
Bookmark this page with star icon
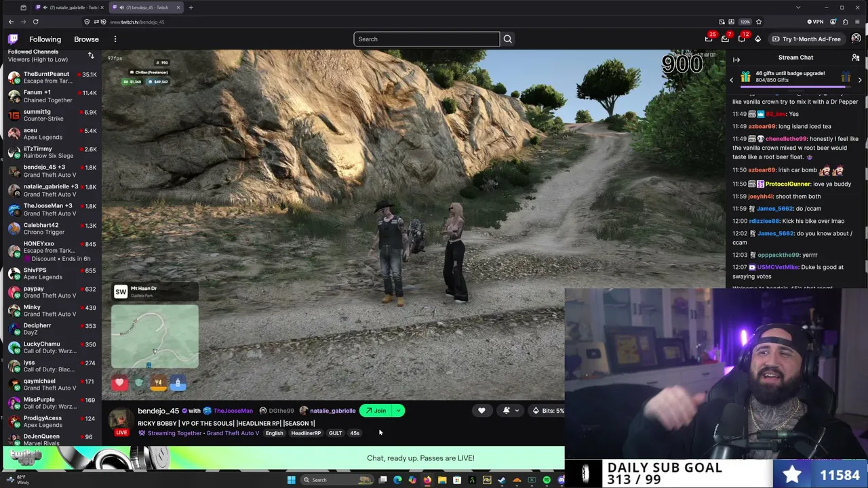758,22
